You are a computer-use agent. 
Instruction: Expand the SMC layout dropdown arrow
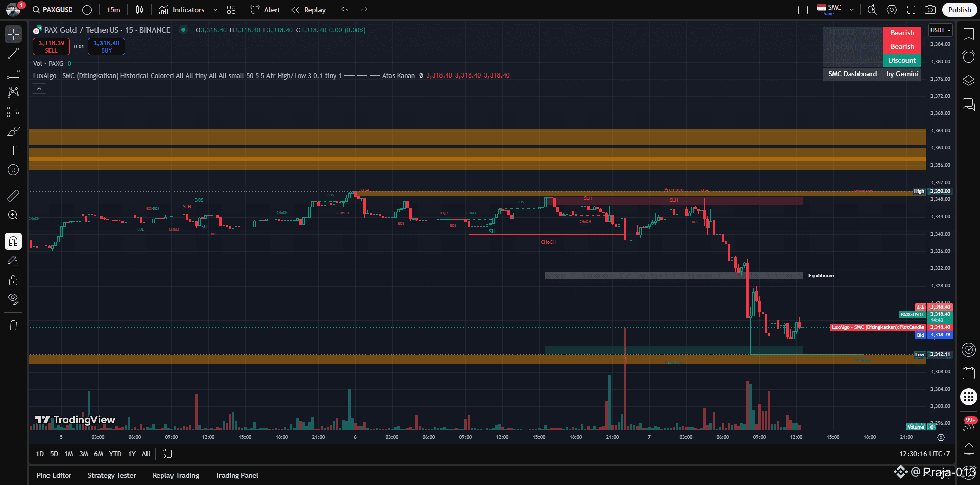point(851,10)
